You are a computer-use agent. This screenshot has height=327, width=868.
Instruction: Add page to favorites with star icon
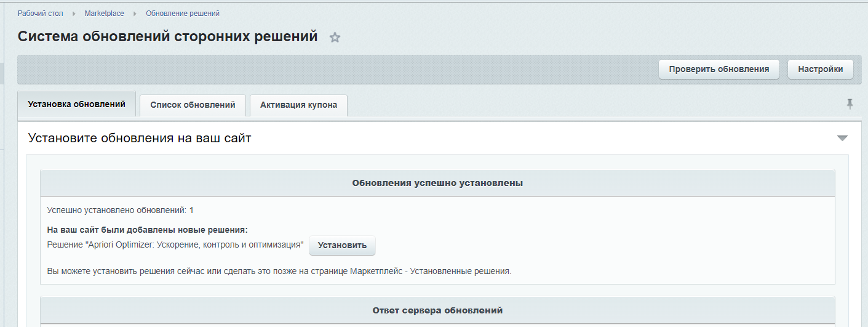(x=335, y=38)
